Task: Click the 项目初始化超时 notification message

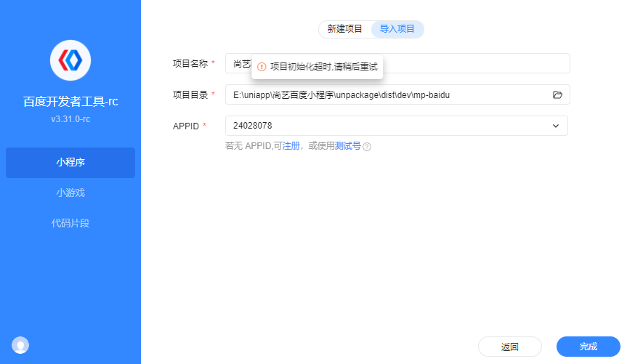Action: pos(317,67)
